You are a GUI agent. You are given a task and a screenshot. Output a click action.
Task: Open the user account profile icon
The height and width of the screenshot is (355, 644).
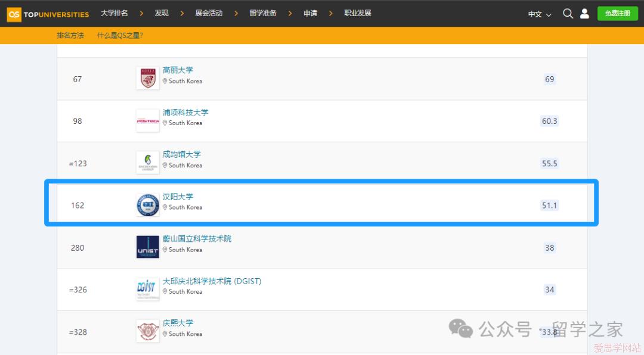click(584, 14)
